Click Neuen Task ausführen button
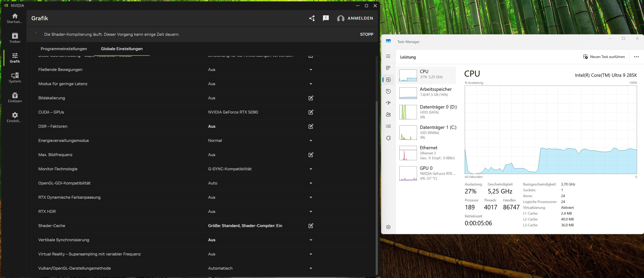This screenshot has width=644, height=278. pos(604,57)
